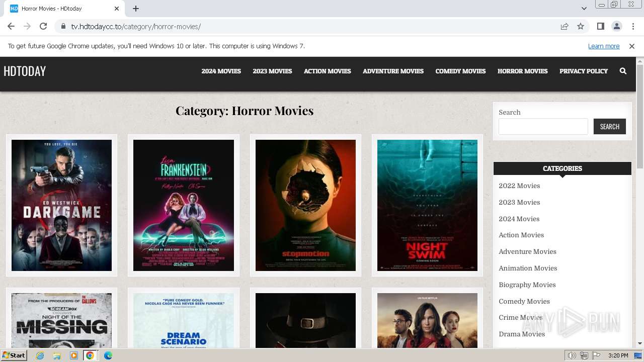644x362 pixels.
Task: Open the Chrome three-dot menu
Action: (x=632, y=26)
